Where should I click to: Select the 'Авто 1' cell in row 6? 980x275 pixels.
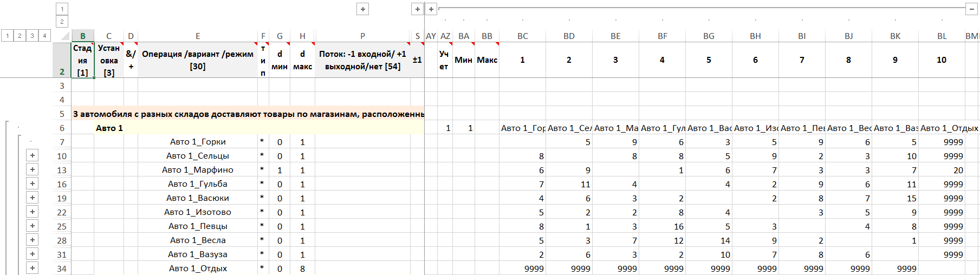[x=109, y=128]
